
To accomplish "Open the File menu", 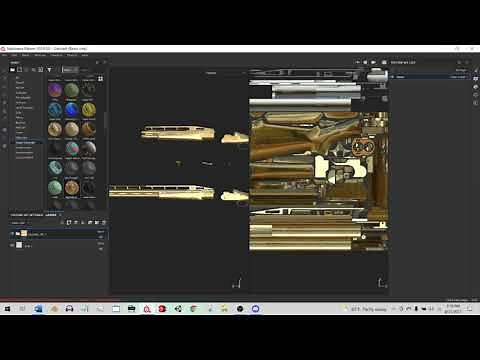I will pos(4,55).
